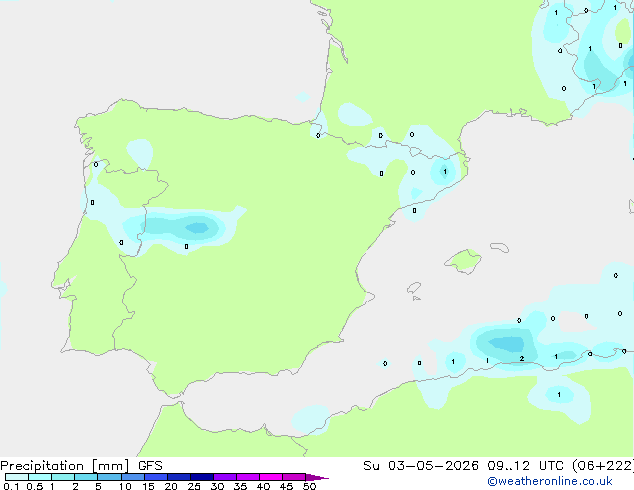
Task: Click the '50' scale label
Action: 309,486
